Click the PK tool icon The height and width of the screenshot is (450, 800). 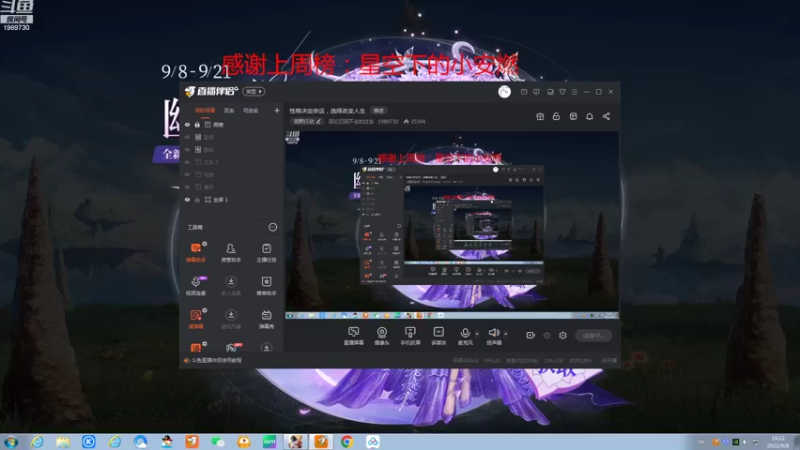tap(233, 348)
